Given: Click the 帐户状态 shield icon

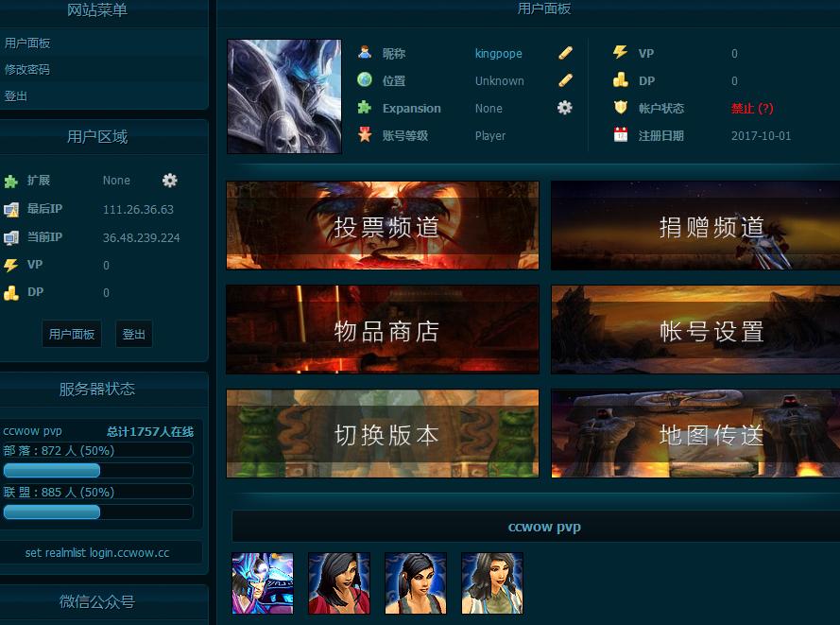Looking at the screenshot, I should tap(619, 108).
